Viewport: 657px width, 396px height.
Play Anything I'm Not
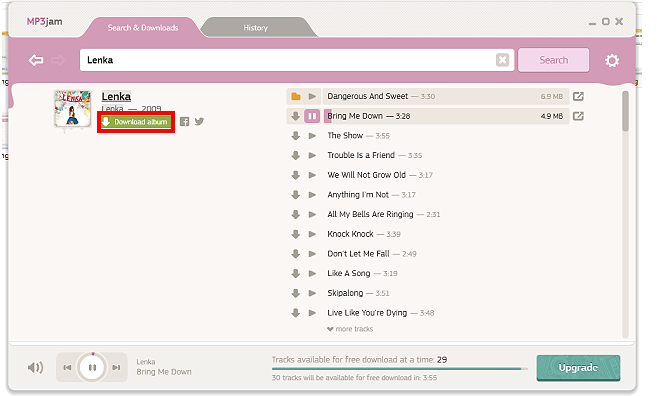click(x=312, y=195)
